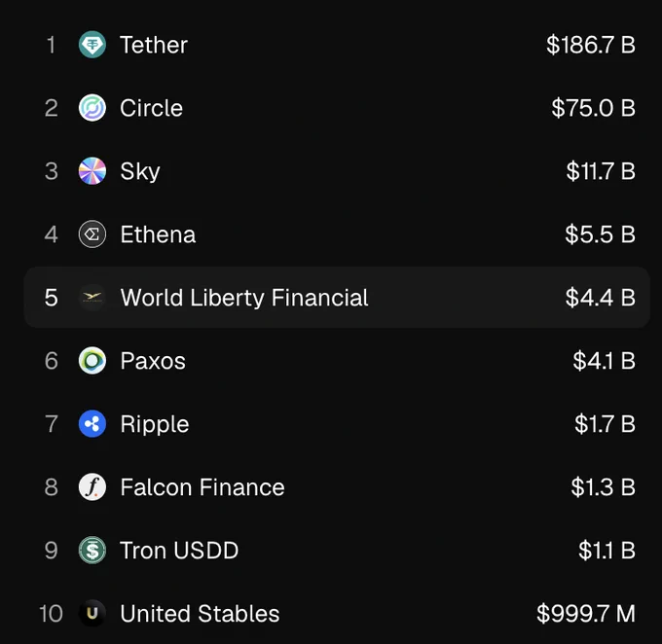Image resolution: width=662 pixels, height=644 pixels.
Task: Select the highlighted World Liberty Financial row
Action: pyautogui.click(x=337, y=297)
